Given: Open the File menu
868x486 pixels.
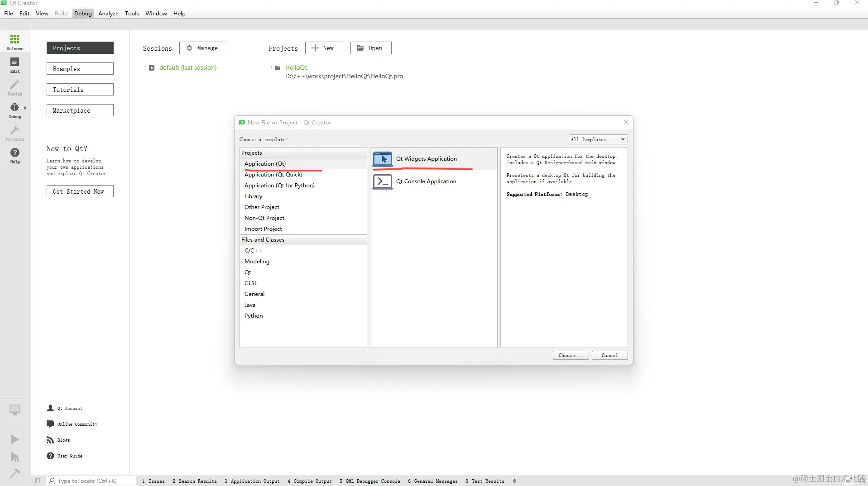Looking at the screenshot, I should [9, 13].
